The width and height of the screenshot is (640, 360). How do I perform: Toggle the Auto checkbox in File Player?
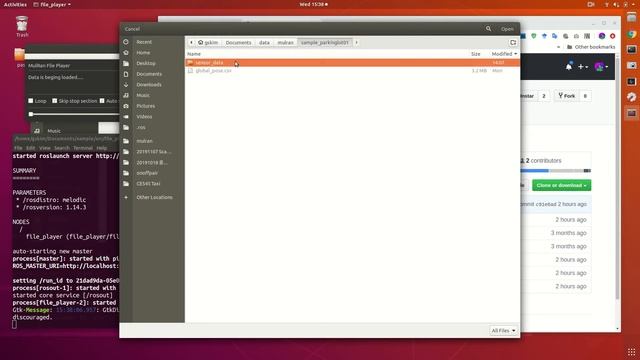[102, 101]
